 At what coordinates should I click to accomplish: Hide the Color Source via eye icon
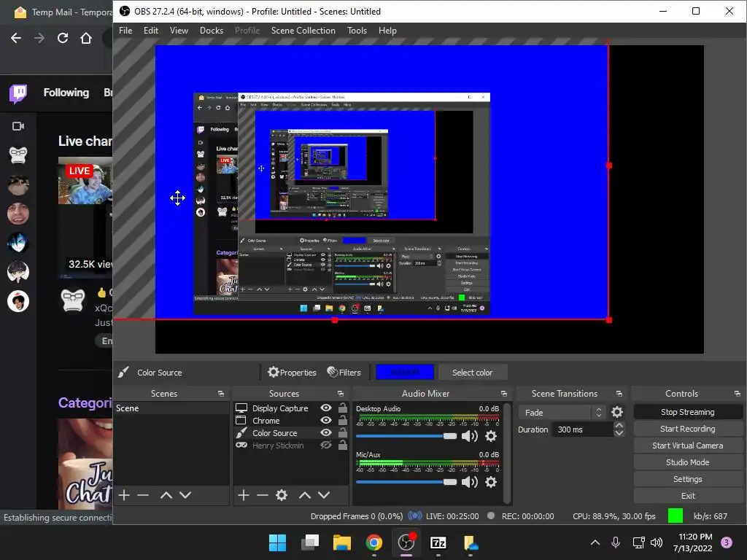pos(326,433)
